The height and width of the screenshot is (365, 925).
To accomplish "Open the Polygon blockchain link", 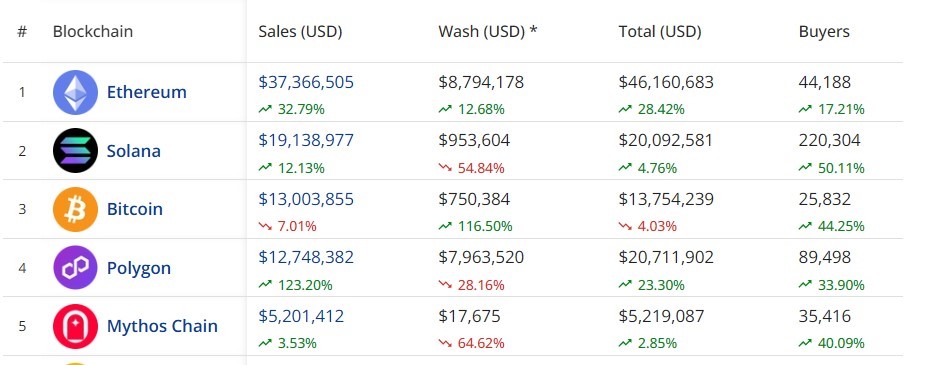I will 139,268.
